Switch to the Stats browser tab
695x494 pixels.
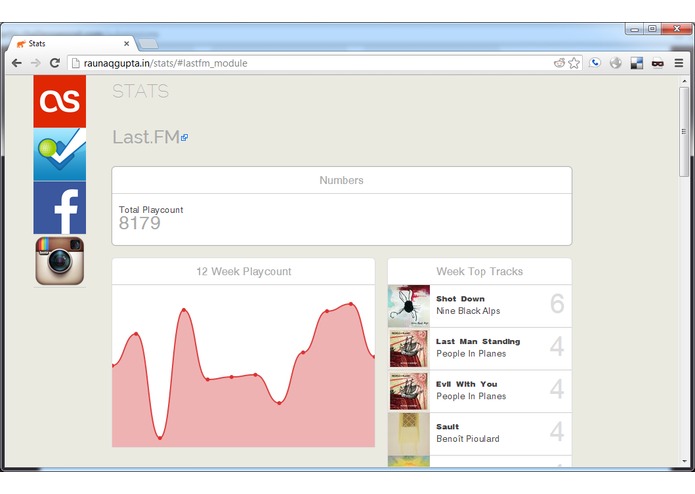coord(71,43)
